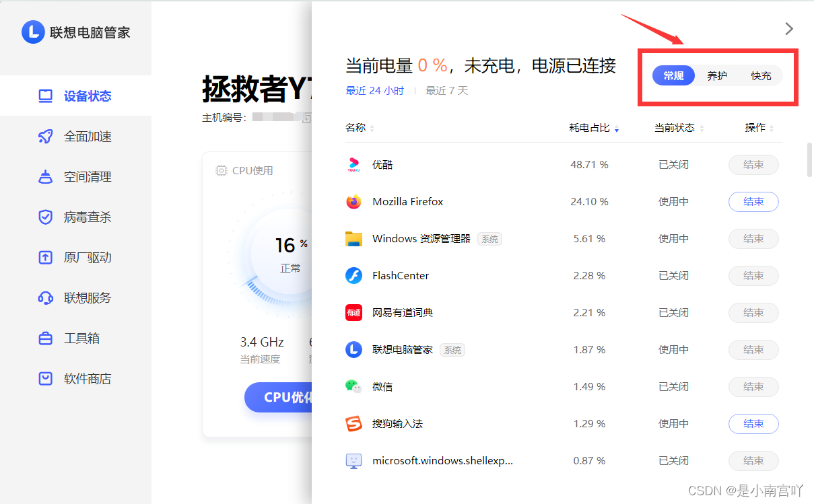The width and height of the screenshot is (814, 504).
Task: Sort by the 耗电占比 column header
Action: click(x=594, y=128)
